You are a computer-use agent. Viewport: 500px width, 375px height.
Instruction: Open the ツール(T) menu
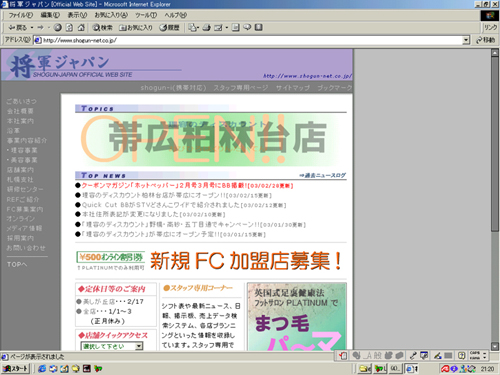(x=146, y=15)
